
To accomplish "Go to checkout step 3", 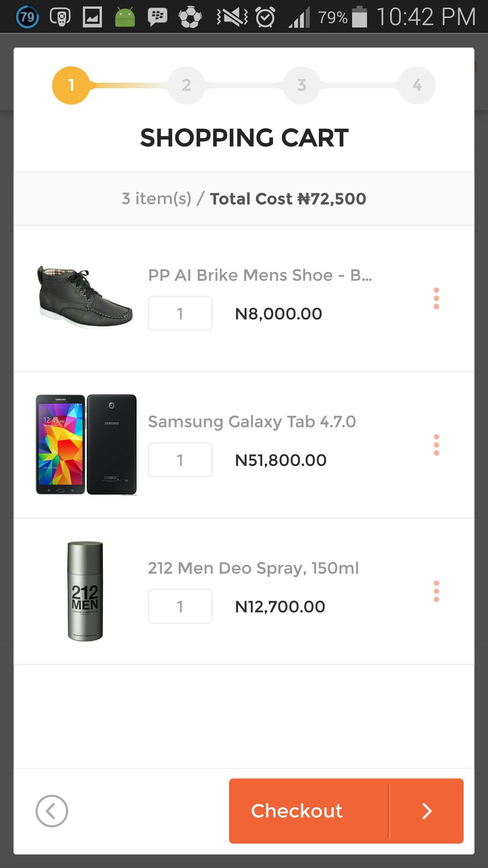I will 302,85.
